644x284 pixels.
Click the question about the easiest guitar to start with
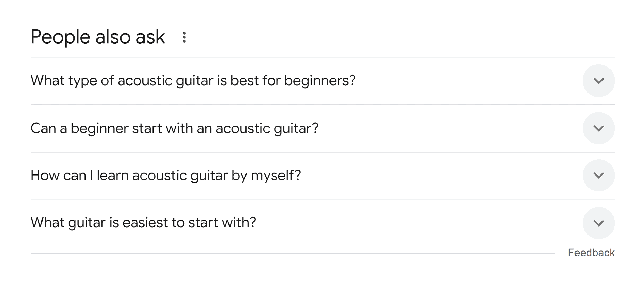click(x=143, y=223)
